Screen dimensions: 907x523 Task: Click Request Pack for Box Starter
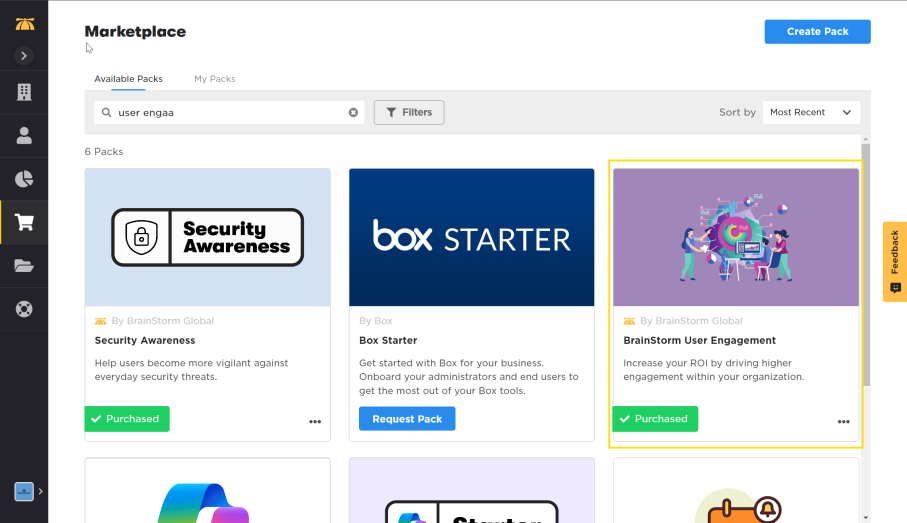[407, 419]
